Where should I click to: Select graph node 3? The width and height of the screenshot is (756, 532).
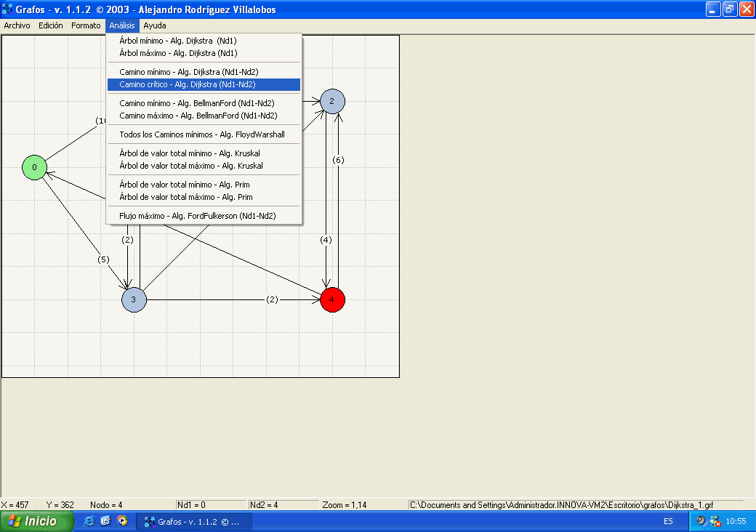pyautogui.click(x=134, y=299)
